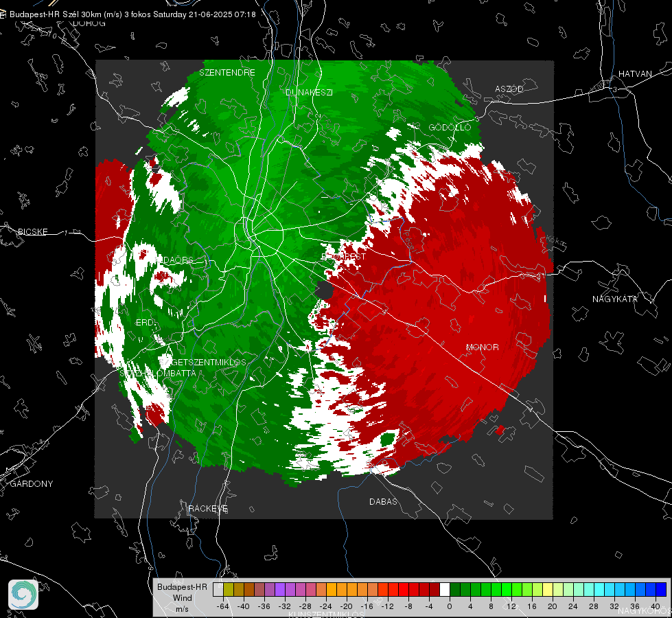Click the radar site dark circle marker
Screen dimensions: 672x618
324,290
